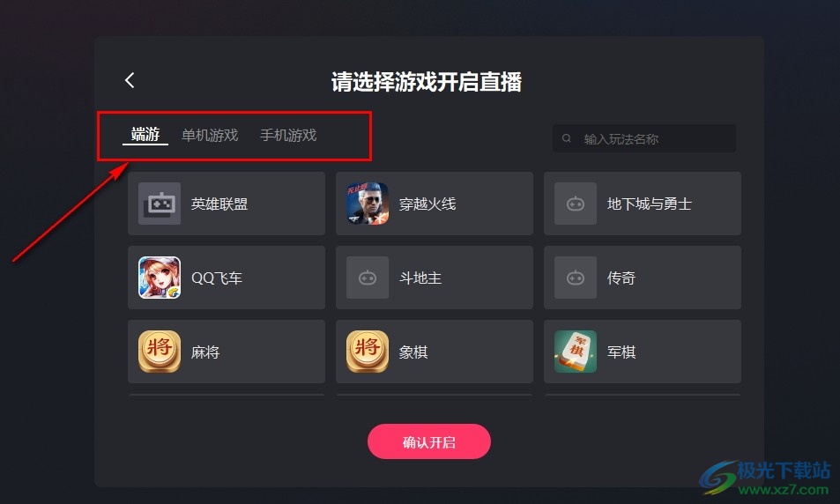840x504 pixels.
Task: Click the 斗地主 placeholder icon
Action: tap(368, 278)
